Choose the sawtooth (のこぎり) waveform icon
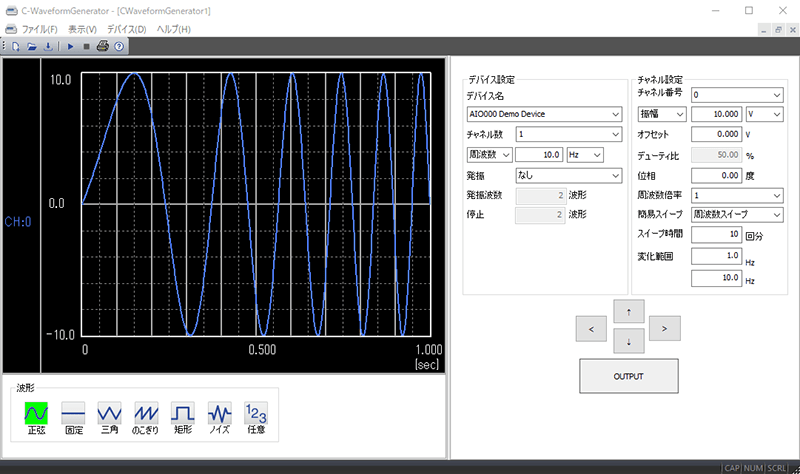This screenshot has height=474, width=800. point(146,412)
